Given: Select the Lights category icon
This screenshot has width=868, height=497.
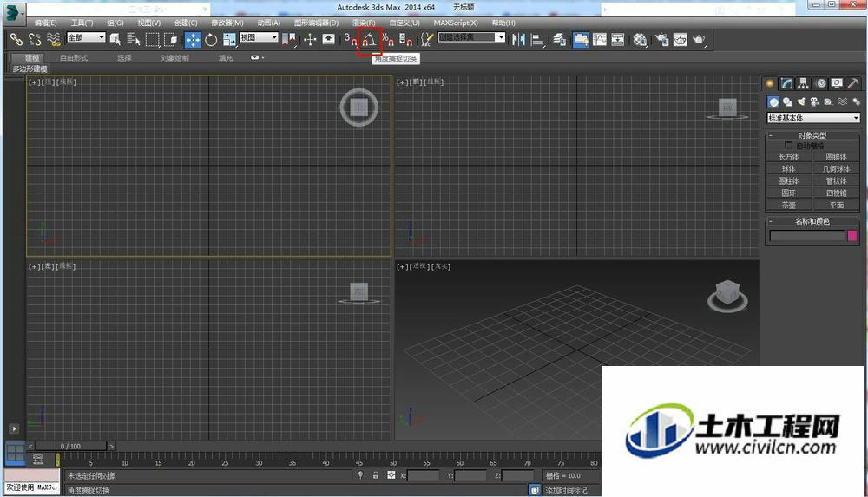Looking at the screenshot, I should click(801, 101).
